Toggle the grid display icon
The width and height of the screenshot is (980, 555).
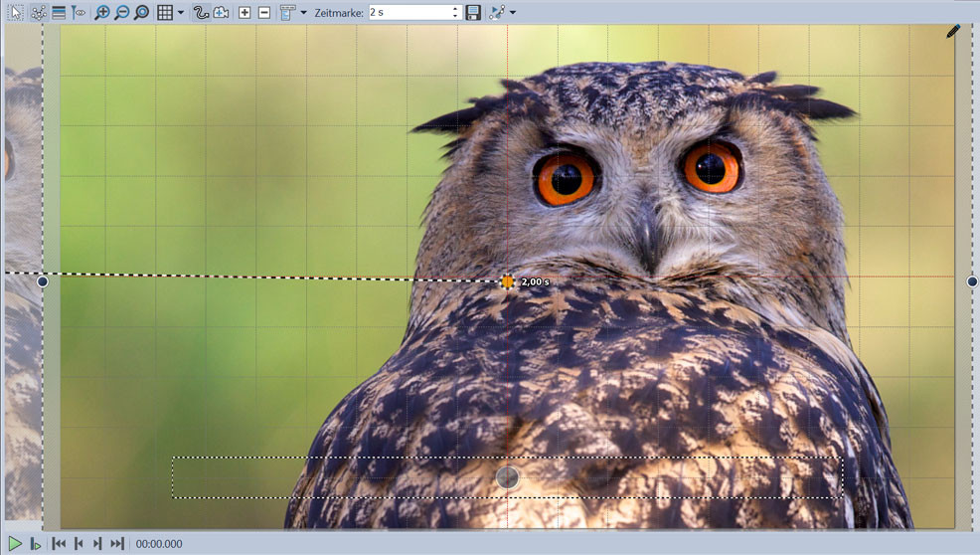pos(165,13)
